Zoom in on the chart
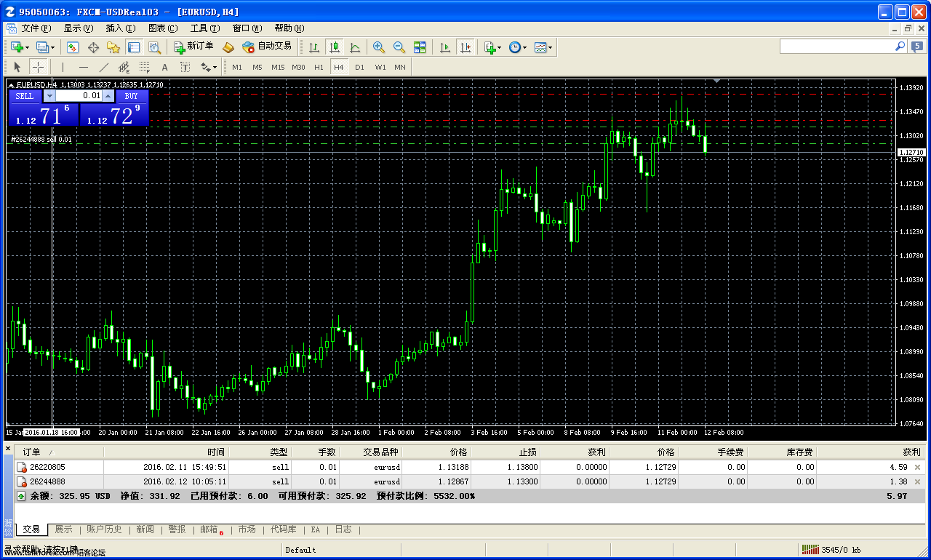The image size is (931, 560). [379, 47]
